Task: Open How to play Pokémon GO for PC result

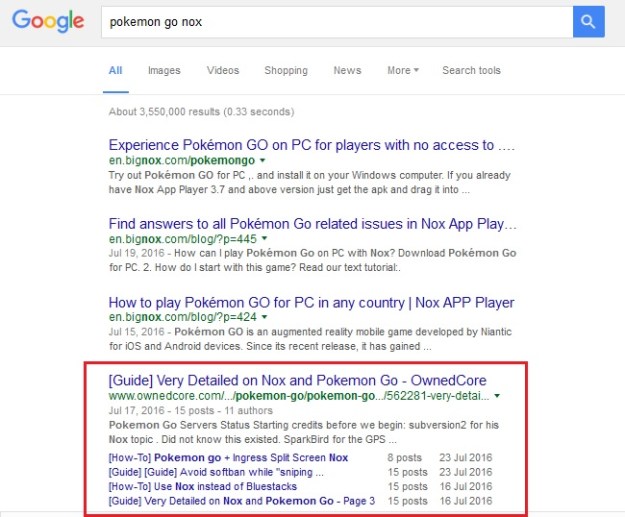Action: (311, 303)
